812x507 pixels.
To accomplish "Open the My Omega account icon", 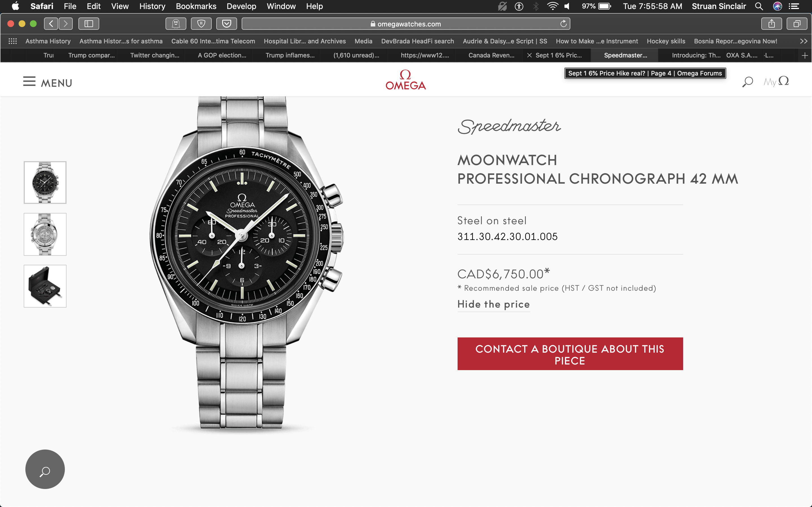I will click(776, 81).
